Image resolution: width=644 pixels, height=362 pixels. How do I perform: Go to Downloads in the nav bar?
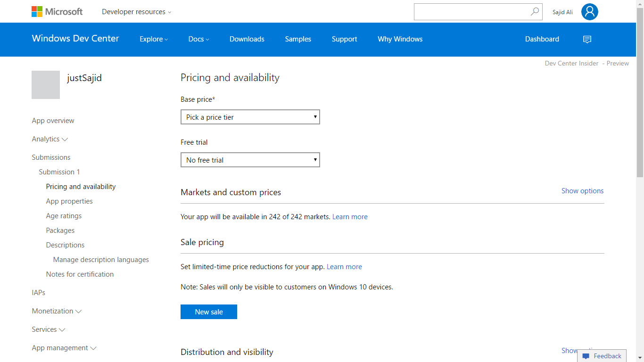point(247,39)
